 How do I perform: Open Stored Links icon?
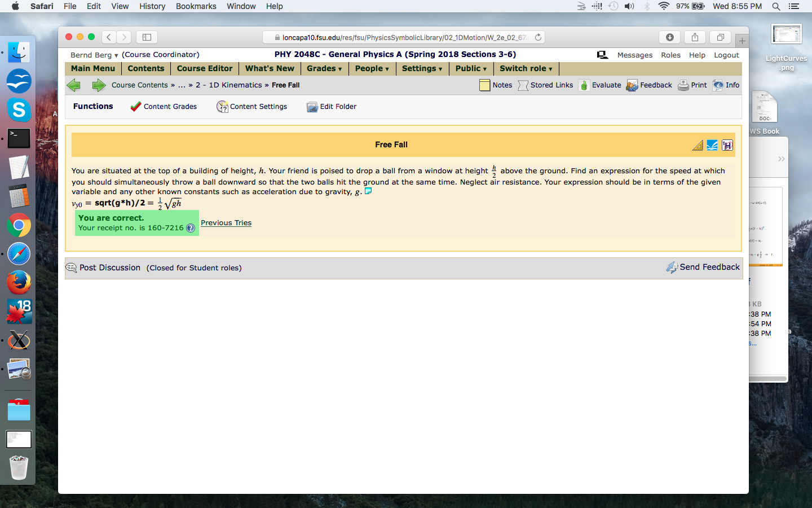[x=523, y=85]
